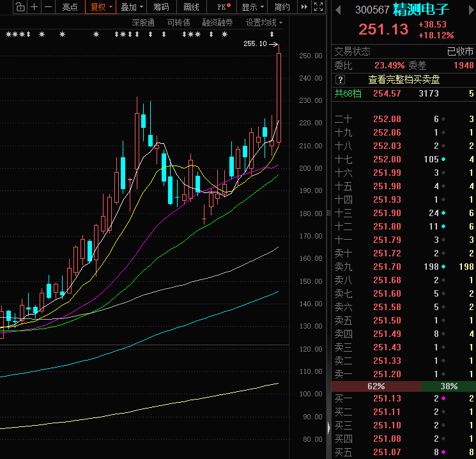Select the 买一 251.13 bid row
Screen dimensions: 476x459
[404, 398]
